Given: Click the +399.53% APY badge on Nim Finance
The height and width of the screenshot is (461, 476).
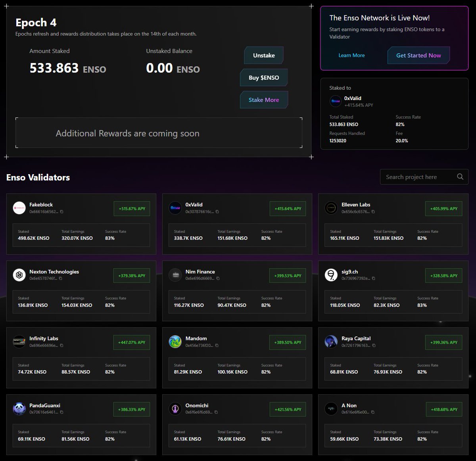Looking at the screenshot, I should click(288, 276).
